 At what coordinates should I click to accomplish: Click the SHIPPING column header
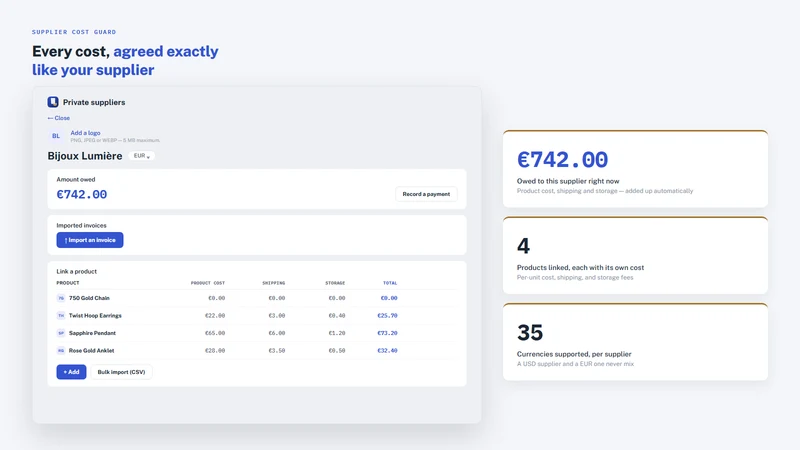273,283
